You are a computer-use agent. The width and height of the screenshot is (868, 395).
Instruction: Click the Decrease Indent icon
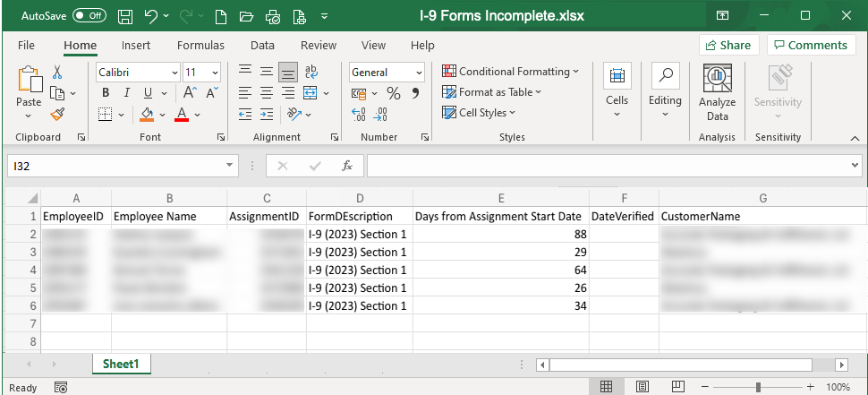245,114
